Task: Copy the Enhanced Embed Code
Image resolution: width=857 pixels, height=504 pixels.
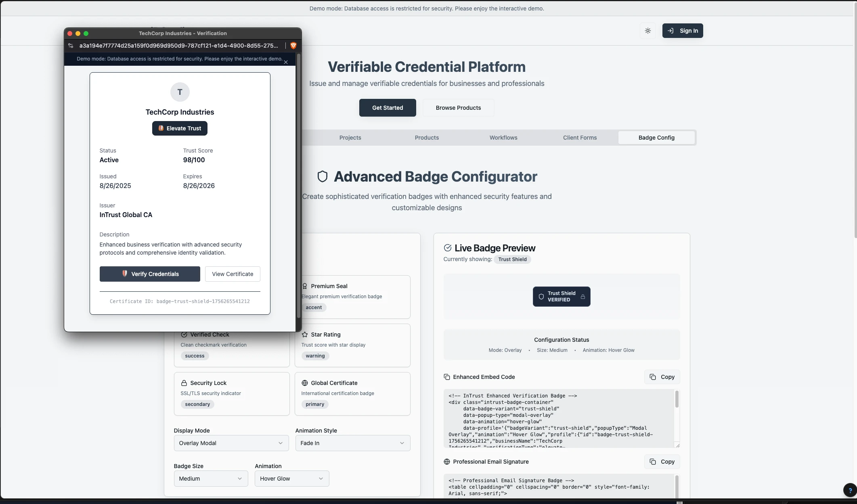Action: coord(662,377)
